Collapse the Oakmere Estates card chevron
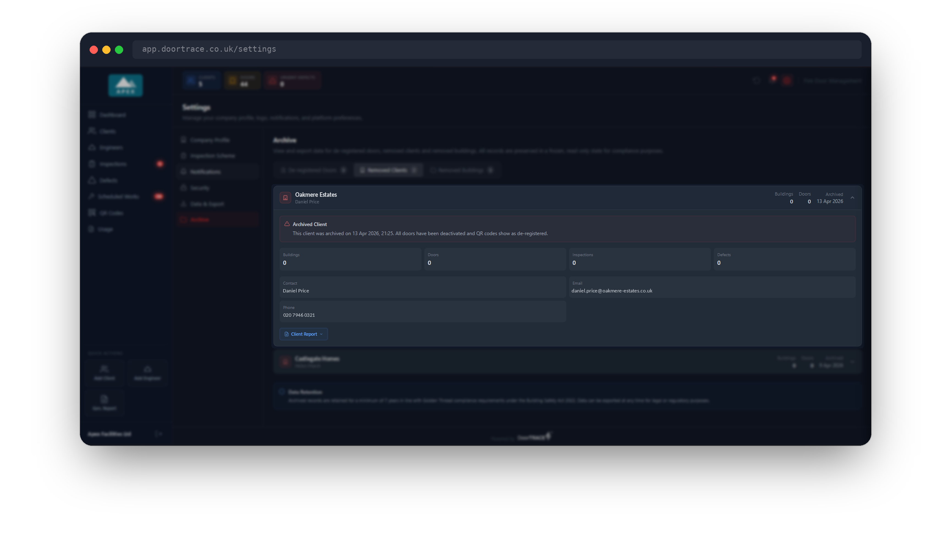 click(x=853, y=198)
